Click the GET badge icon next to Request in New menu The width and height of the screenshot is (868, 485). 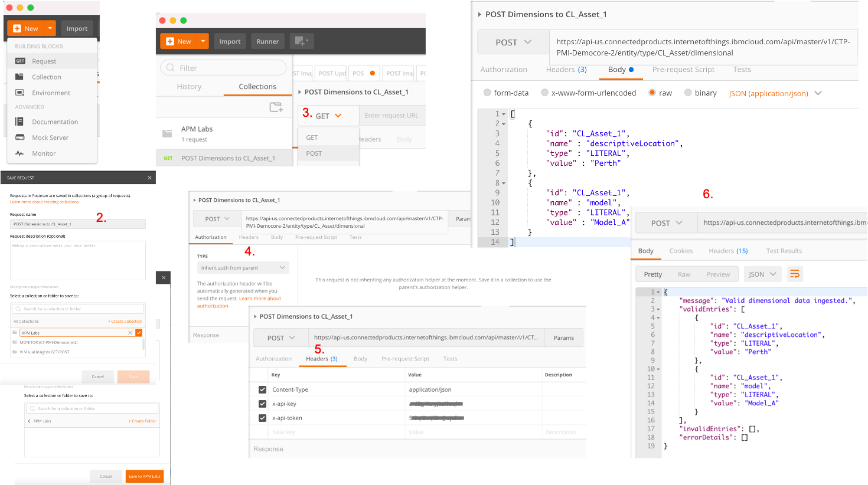[20, 61]
